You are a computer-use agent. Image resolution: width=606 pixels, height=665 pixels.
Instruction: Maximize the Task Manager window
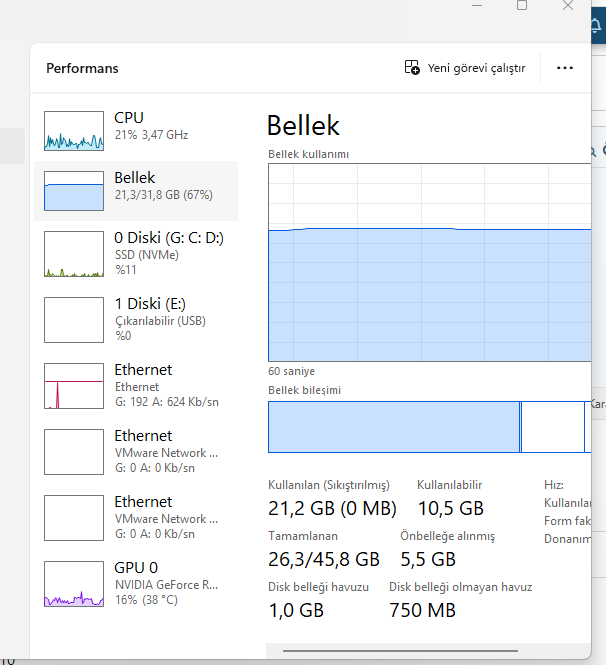[x=522, y=5]
